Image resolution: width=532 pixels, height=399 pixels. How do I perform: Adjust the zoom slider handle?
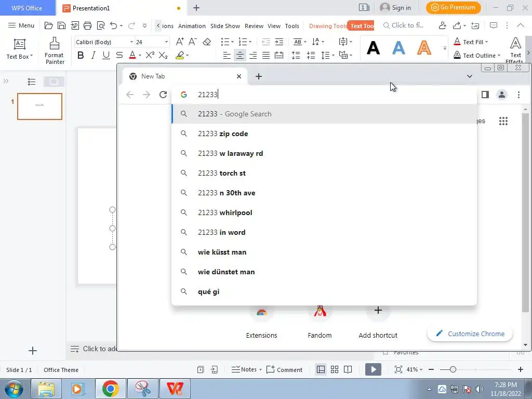(453, 369)
